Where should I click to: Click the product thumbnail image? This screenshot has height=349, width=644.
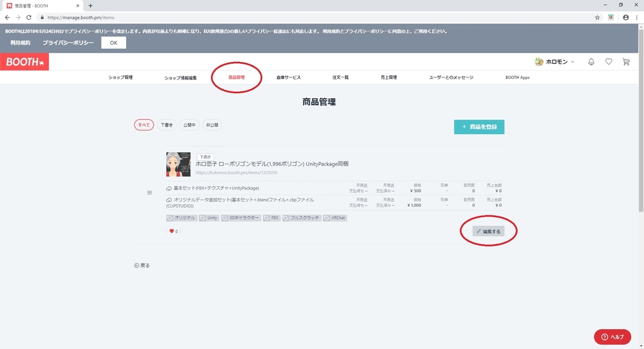pos(178,165)
